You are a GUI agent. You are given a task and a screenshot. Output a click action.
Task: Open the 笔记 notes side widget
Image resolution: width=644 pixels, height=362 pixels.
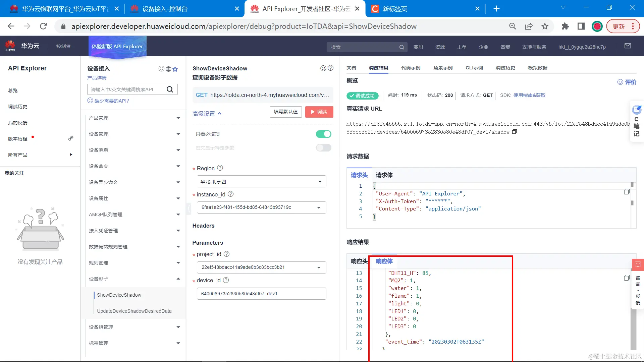pos(636,121)
